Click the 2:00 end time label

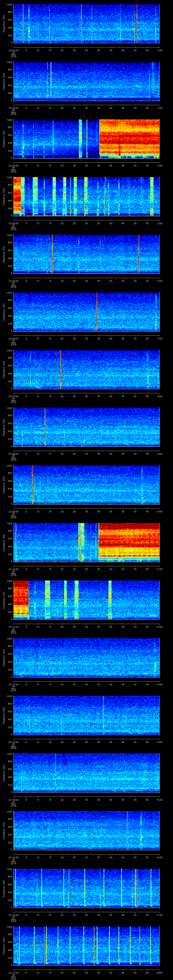click(160, 50)
